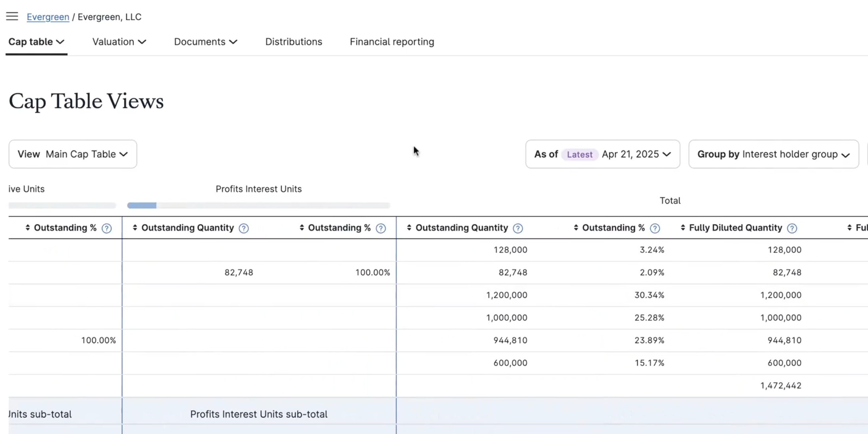Select the 1,472,442 total quantity cell
This screenshot has width=868, height=434.
[780, 385]
